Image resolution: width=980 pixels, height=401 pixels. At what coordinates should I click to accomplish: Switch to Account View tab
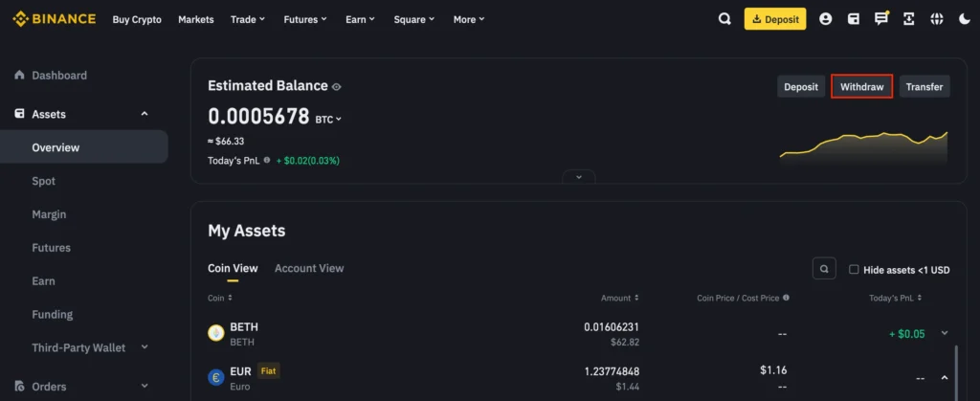(309, 269)
